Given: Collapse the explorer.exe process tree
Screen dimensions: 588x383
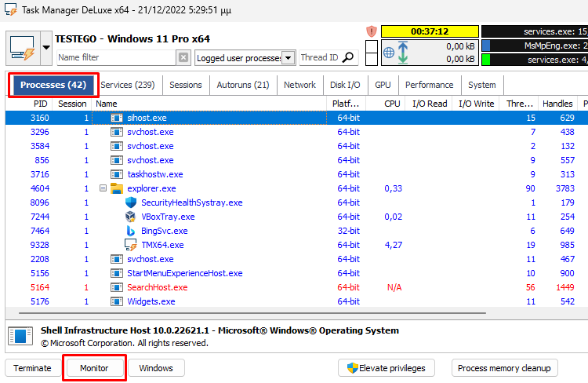Looking at the screenshot, I should pos(103,188).
